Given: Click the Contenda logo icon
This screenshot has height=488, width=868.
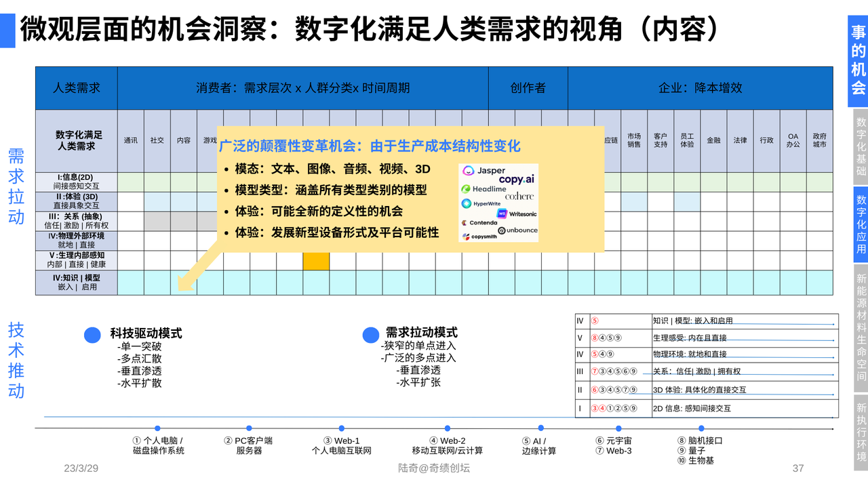Looking at the screenshot, I should point(464,223).
